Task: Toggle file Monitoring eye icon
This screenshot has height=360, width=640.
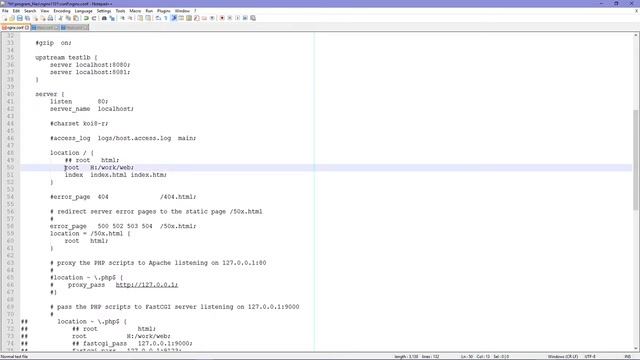Action: 212,18
